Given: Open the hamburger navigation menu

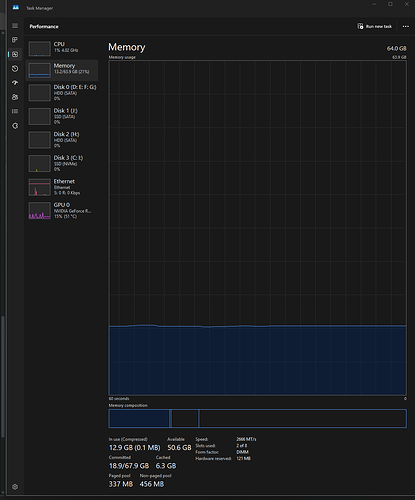Looking at the screenshot, I should tap(15, 26).
